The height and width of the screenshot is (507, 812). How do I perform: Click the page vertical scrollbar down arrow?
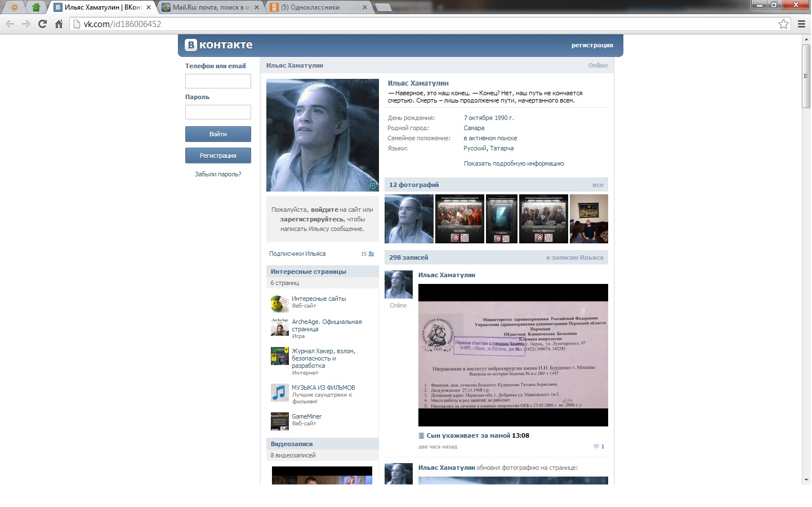(806, 480)
